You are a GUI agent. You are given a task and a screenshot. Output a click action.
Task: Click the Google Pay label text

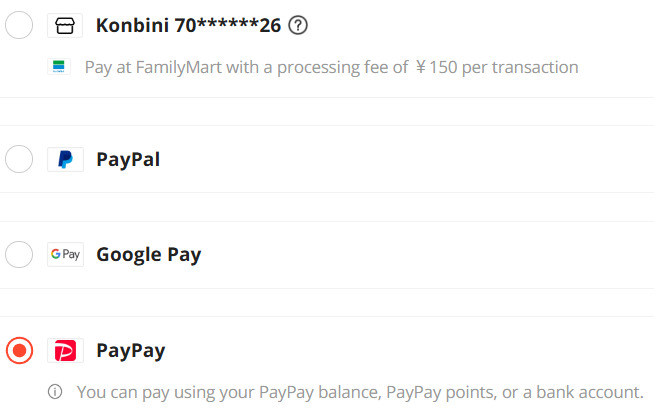pyautogui.click(x=148, y=255)
